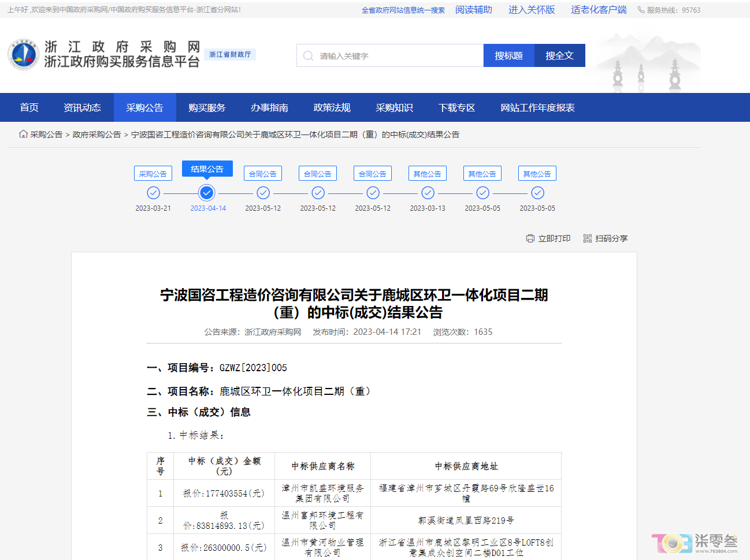The height and width of the screenshot is (560, 750).
Task: Open the 其他公告 label above 2023-03-13
Action: 428,174
